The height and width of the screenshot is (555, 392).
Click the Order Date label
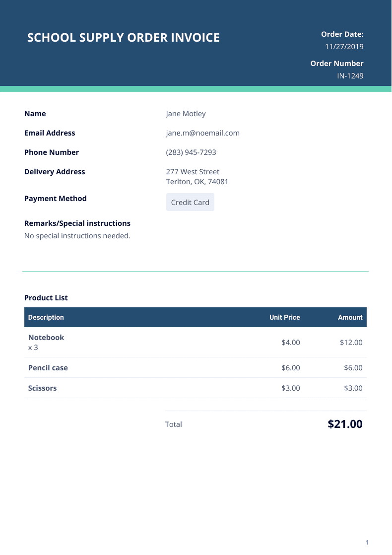(342, 34)
